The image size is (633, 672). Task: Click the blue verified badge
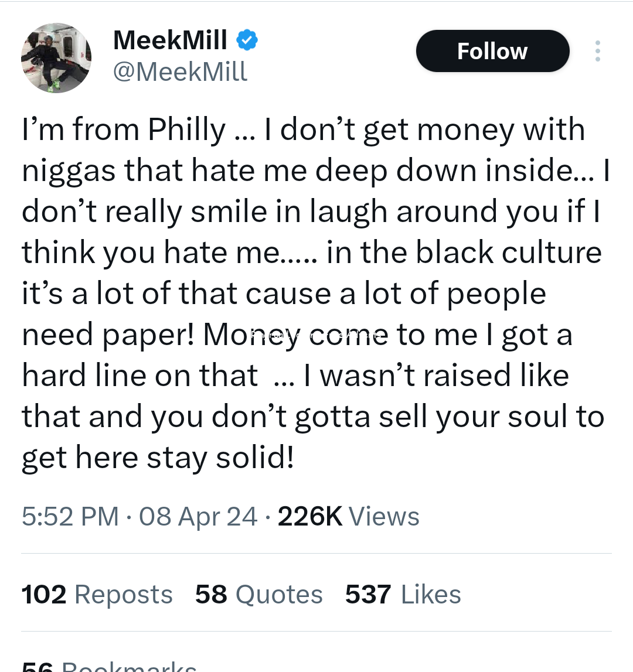coord(247,40)
